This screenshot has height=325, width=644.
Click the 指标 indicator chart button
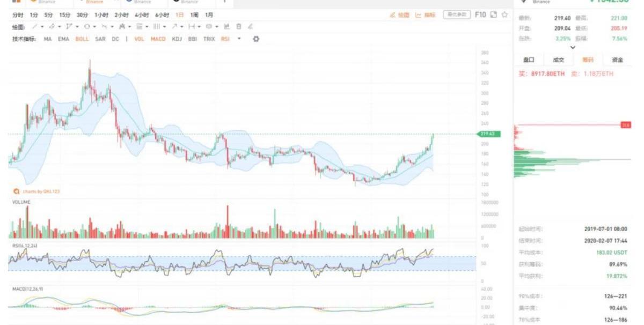click(x=426, y=15)
